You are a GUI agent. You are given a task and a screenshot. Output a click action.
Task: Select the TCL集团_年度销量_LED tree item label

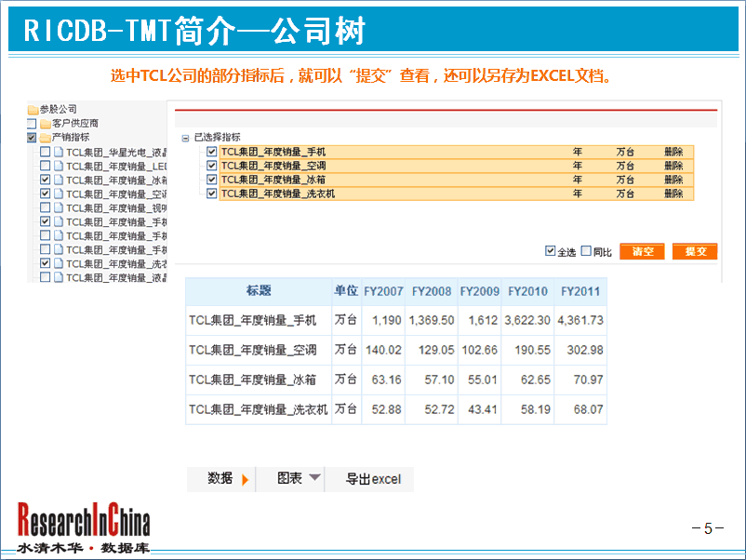(x=116, y=167)
